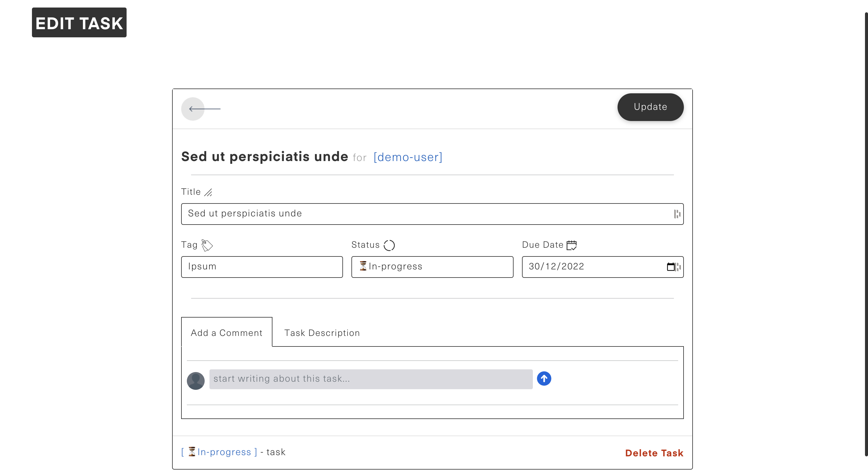Click the circular Status icon
This screenshot has width=868, height=475.
click(389, 245)
